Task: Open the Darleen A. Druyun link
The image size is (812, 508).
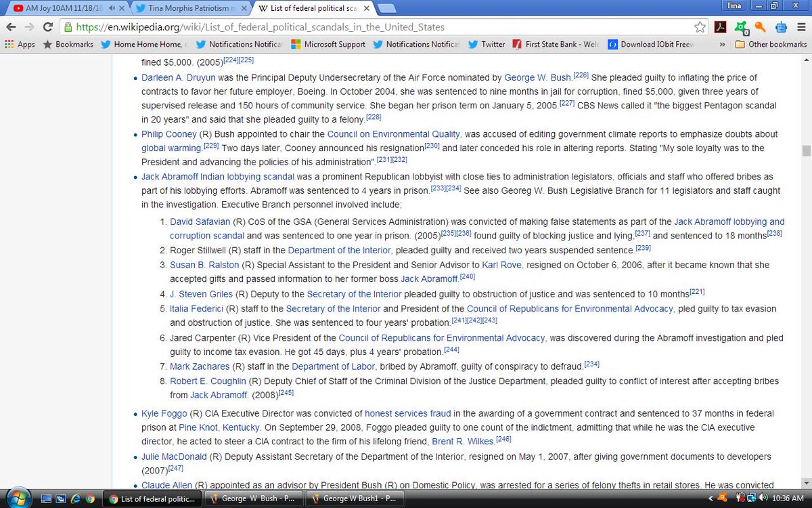Action: (179, 78)
